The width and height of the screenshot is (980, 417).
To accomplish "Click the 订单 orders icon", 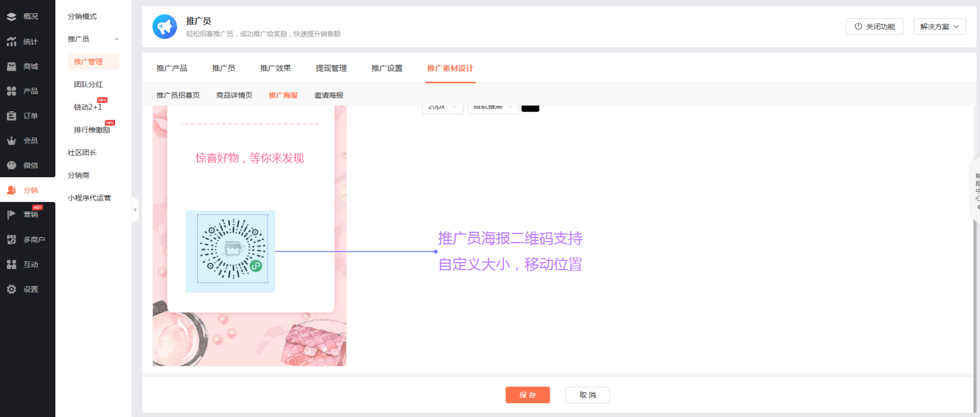I will click(x=11, y=116).
